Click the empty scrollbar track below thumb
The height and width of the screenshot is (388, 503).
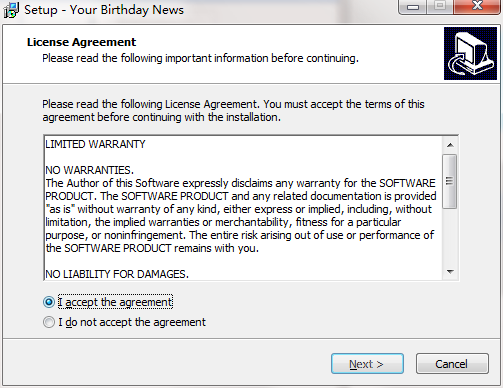[450, 236]
